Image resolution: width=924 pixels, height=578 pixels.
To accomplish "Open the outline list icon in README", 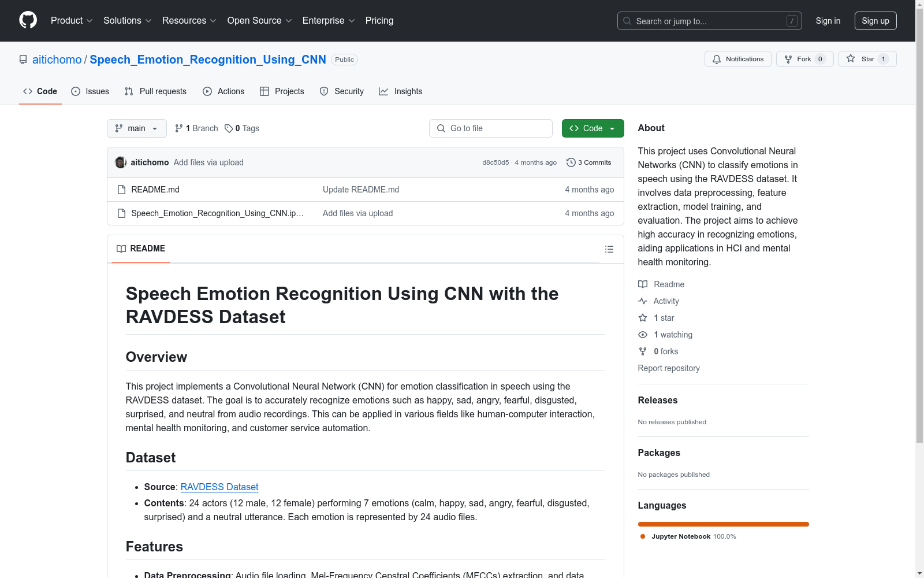I will click(x=609, y=249).
